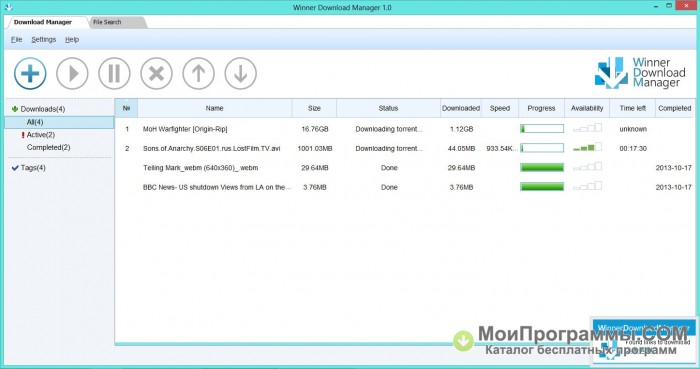Select Telling Mark_webm (640x360)_.webm file name
Viewport: 700px width, 369px height.
[x=200, y=168]
